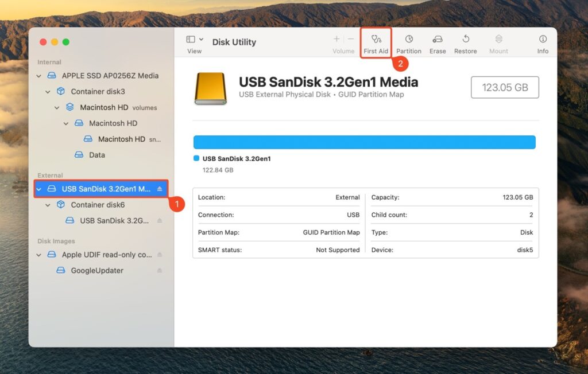This screenshot has height=374, width=588.
Task: Collapse the Macintosh HD volumes group
Action: click(57, 107)
